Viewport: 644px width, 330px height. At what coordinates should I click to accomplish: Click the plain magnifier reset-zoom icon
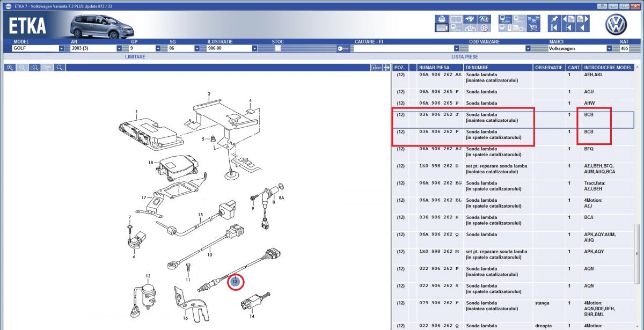60,68
